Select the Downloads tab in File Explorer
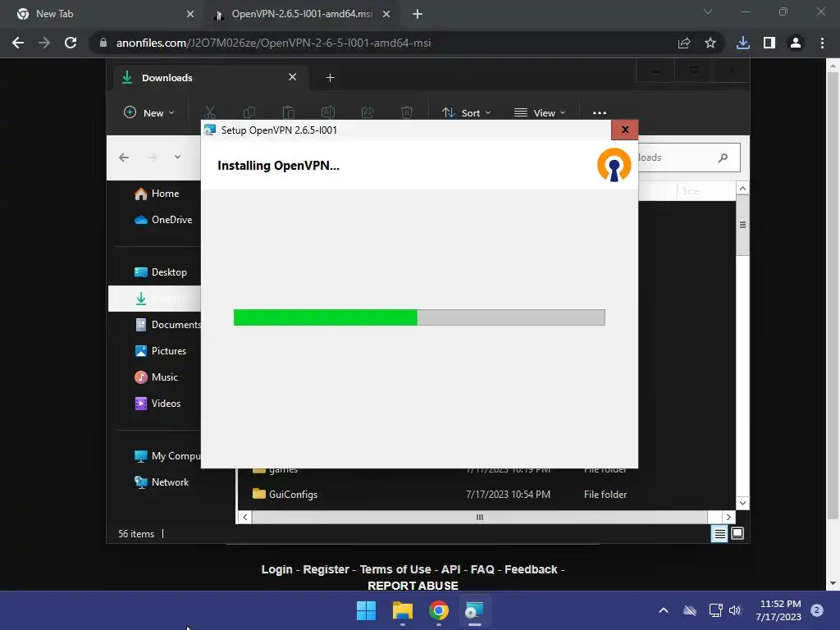Viewport: 840px width, 630px height. tap(210, 78)
